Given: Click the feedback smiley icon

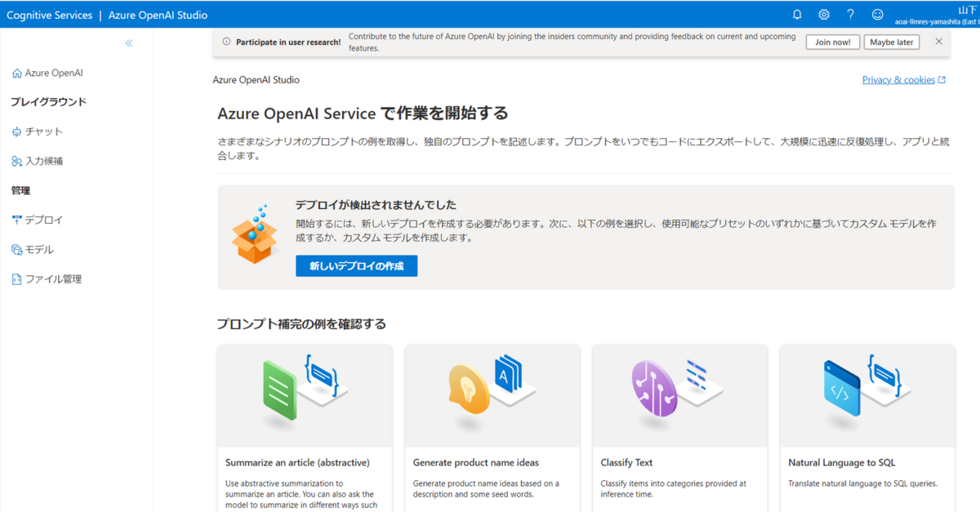Looking at the screenshot, I should [x=878, y=15].
